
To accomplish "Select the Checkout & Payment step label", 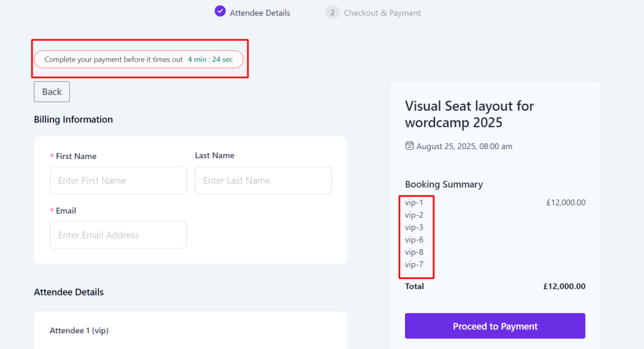I will [382, 13].
